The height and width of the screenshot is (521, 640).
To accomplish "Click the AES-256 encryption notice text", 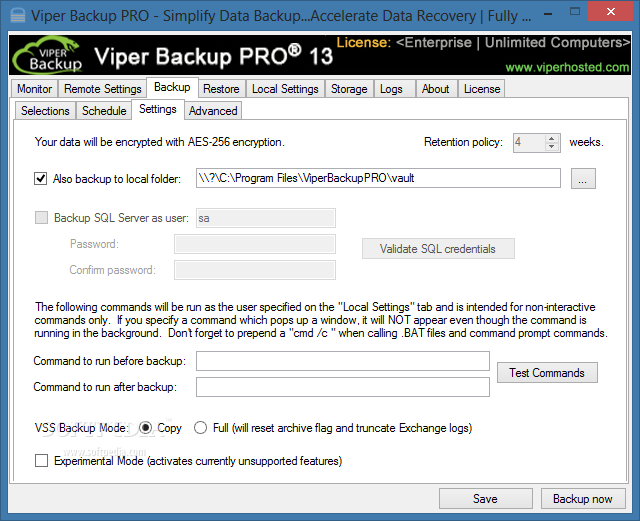I will point(160,142).
